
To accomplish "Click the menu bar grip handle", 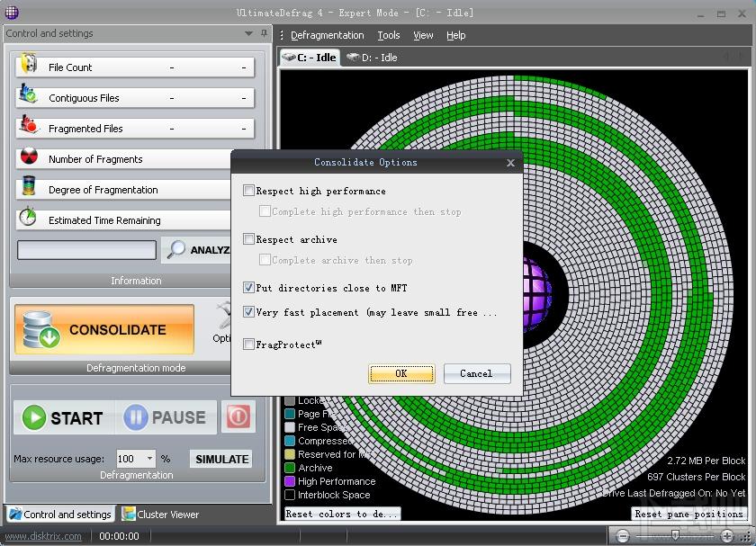I will click(x=282, y=35).
